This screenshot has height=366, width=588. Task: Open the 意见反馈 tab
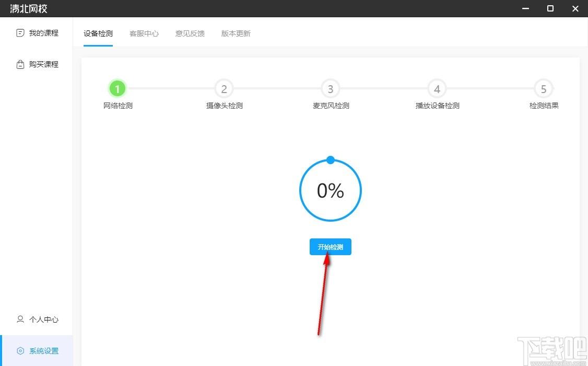[x=190, y=33]
